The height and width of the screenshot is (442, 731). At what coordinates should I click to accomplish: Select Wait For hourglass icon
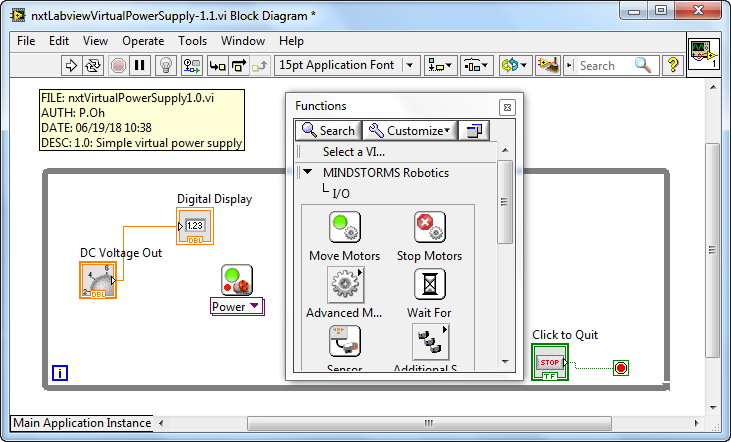(429, 284)
